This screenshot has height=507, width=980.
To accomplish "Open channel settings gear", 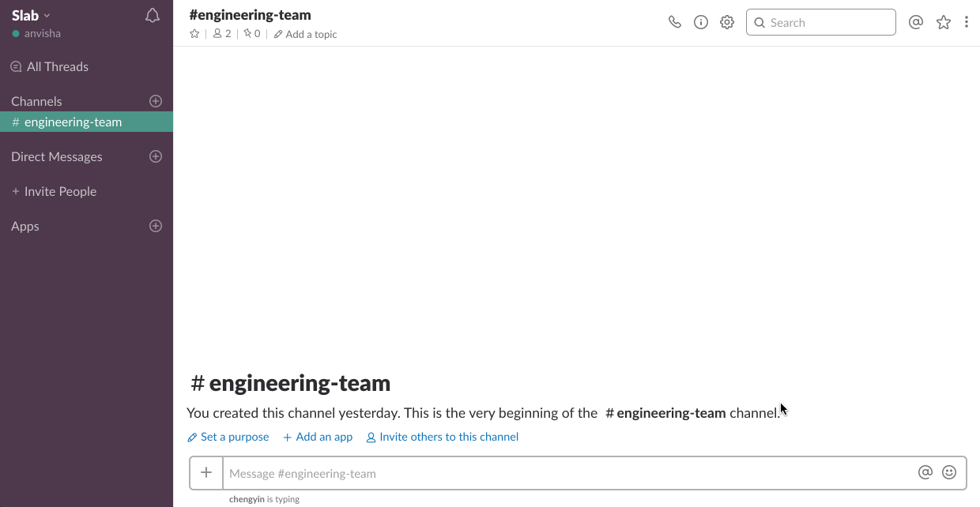I will click(x=727, y=22).
